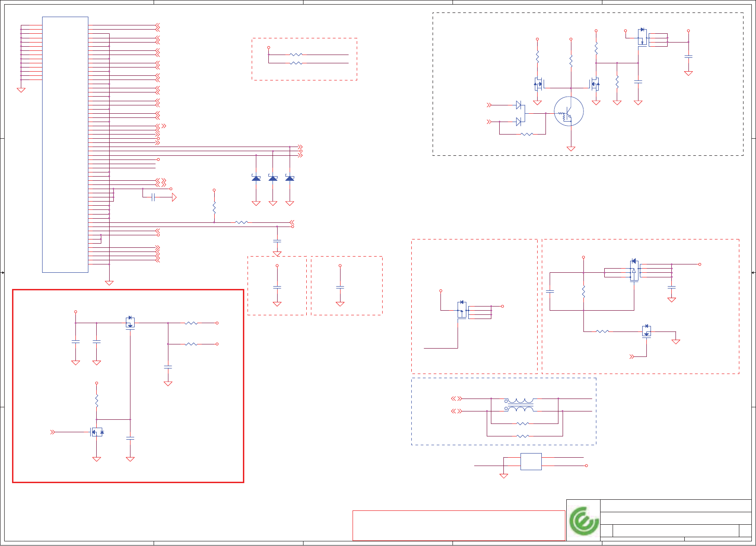The width and height of the screenshot is (756, 546).
Task: Select the lowest damping resistor under the choke
Action: pyautogui.click(x=523, y=436)
